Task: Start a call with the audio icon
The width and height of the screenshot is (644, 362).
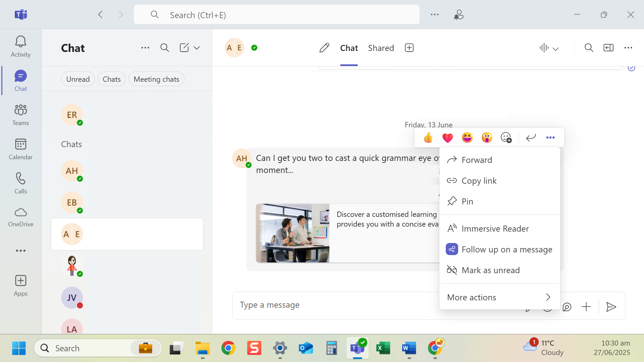Action: [x=544, y=48]
